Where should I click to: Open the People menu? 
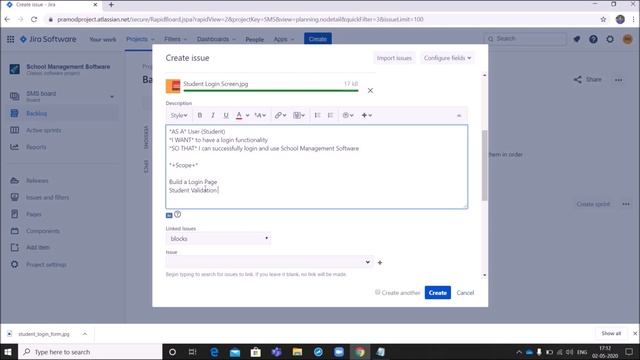255,39
